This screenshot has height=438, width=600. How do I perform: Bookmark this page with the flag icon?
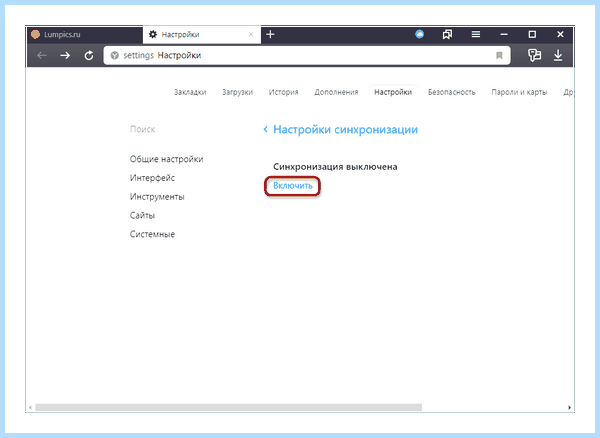pos(499,55)
